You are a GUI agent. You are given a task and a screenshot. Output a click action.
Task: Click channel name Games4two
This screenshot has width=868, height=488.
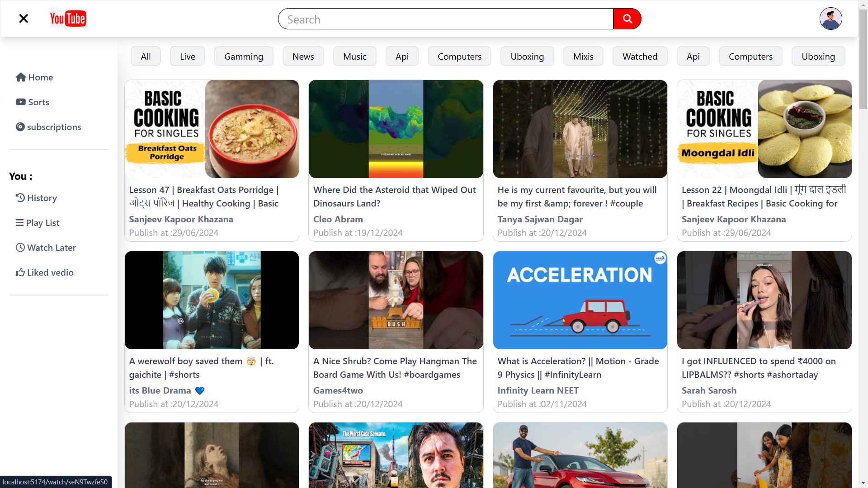[x=338, y=390]
